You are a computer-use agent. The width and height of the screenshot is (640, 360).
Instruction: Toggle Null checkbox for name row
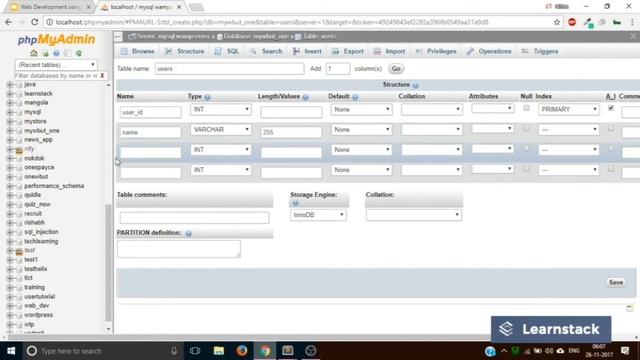[x=526, y=128]
